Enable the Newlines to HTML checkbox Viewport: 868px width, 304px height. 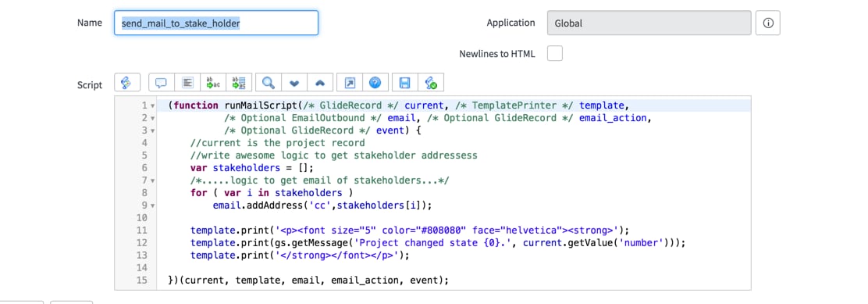coord(555,54)
